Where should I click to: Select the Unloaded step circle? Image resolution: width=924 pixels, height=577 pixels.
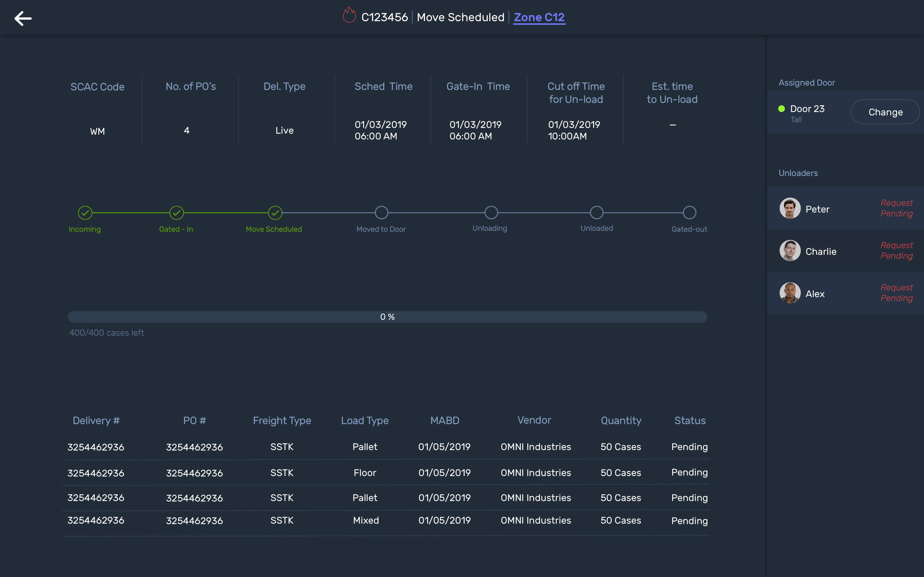pyautogui.click(x=597, y=213)
